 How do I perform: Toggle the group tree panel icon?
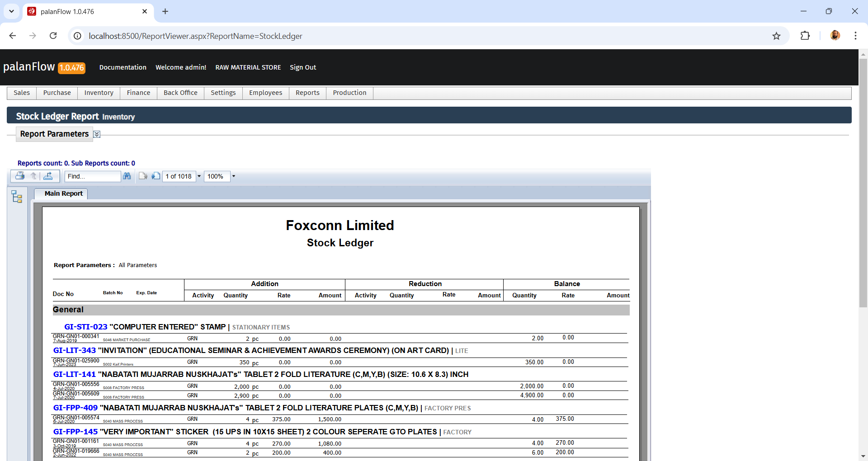click(x=17, y=197)
